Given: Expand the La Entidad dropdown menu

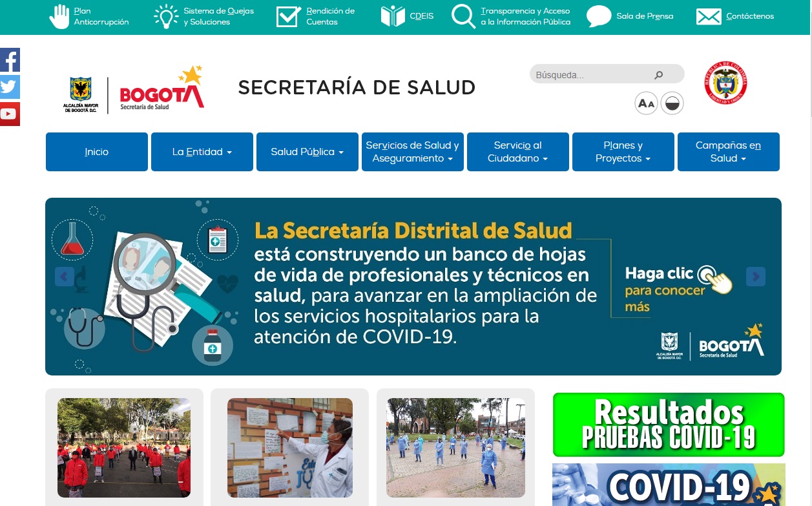Looking at the screenshot, I should pos(202,152).
